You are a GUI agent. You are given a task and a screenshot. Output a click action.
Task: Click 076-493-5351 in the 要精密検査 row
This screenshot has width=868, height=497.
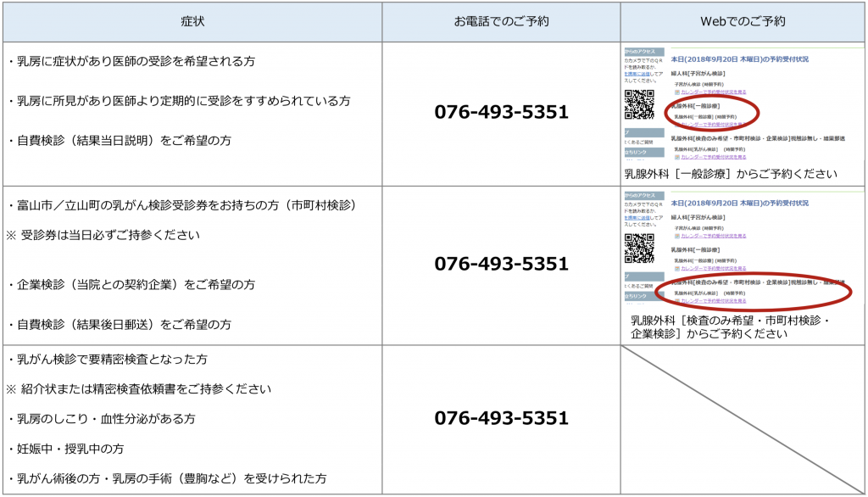tap(501, 418)
